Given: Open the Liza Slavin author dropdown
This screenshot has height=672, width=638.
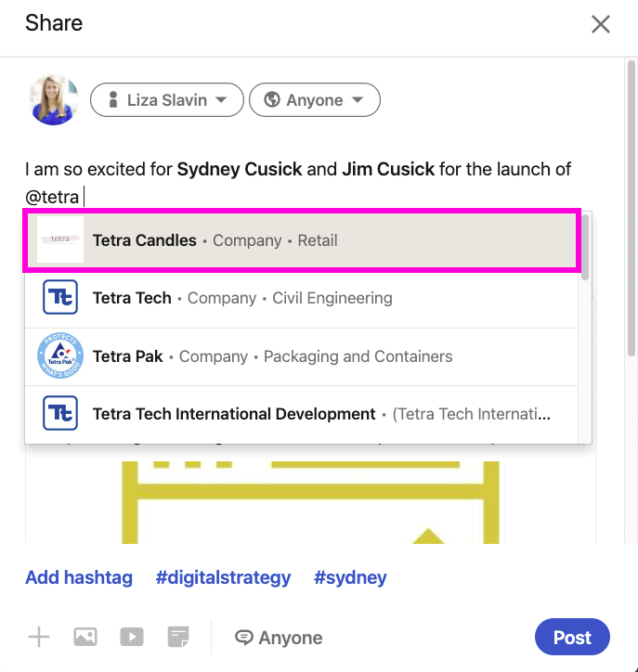Looking at the screenshot, I should tap(167, 100).
